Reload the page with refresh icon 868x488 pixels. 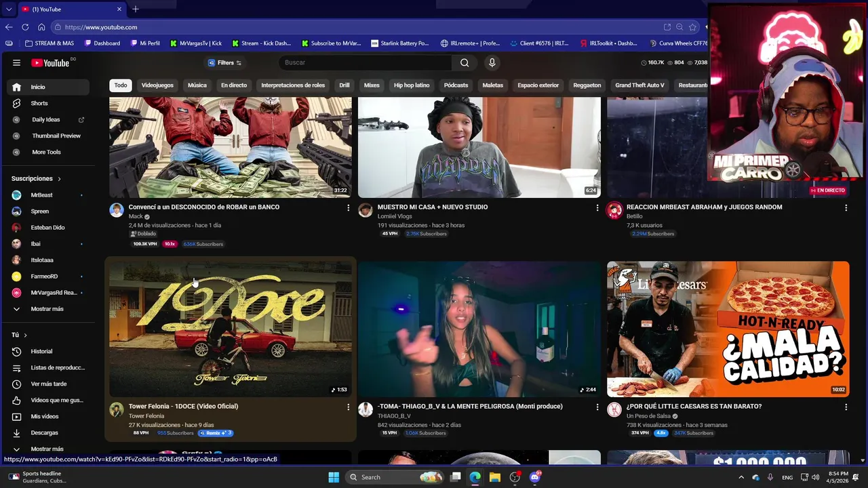(x=25, y=27)
